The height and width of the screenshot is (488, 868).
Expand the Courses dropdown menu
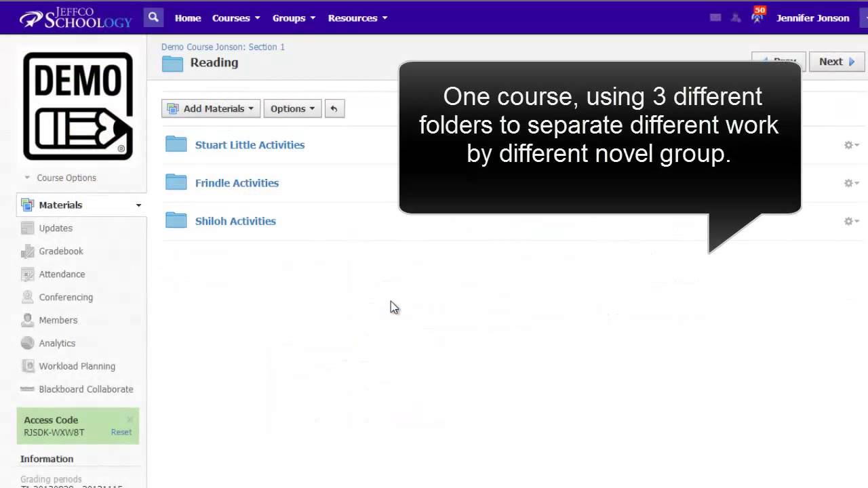236,18
